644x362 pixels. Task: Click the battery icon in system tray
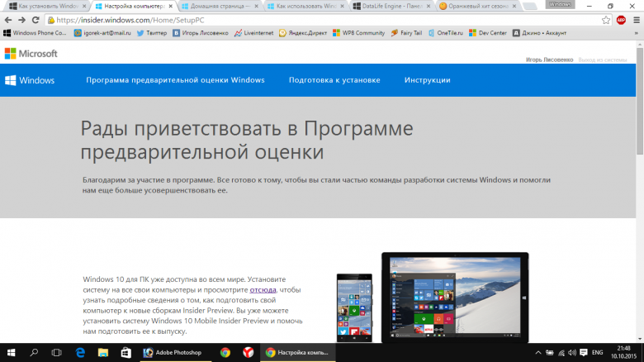[x=550, y=353]
